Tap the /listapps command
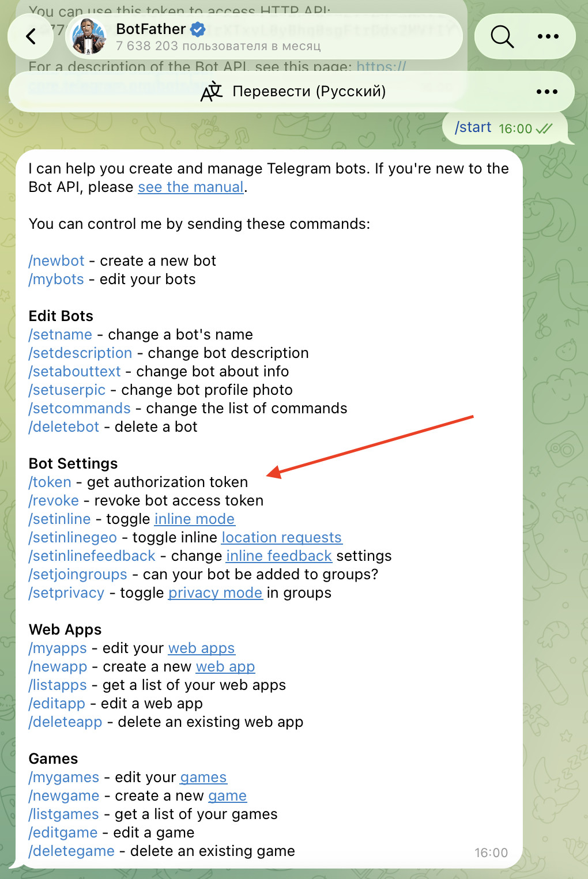 tap(58, 685)
